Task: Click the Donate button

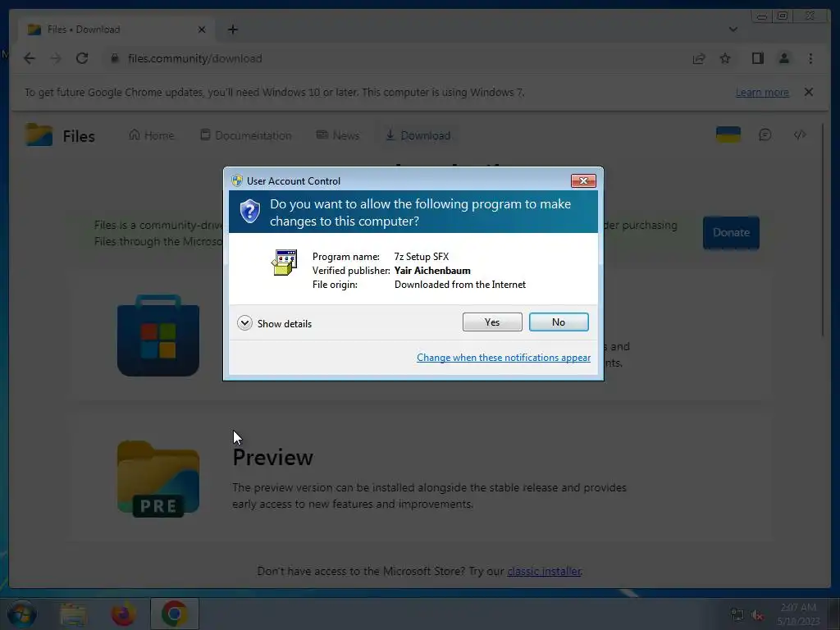Action: 731,232
